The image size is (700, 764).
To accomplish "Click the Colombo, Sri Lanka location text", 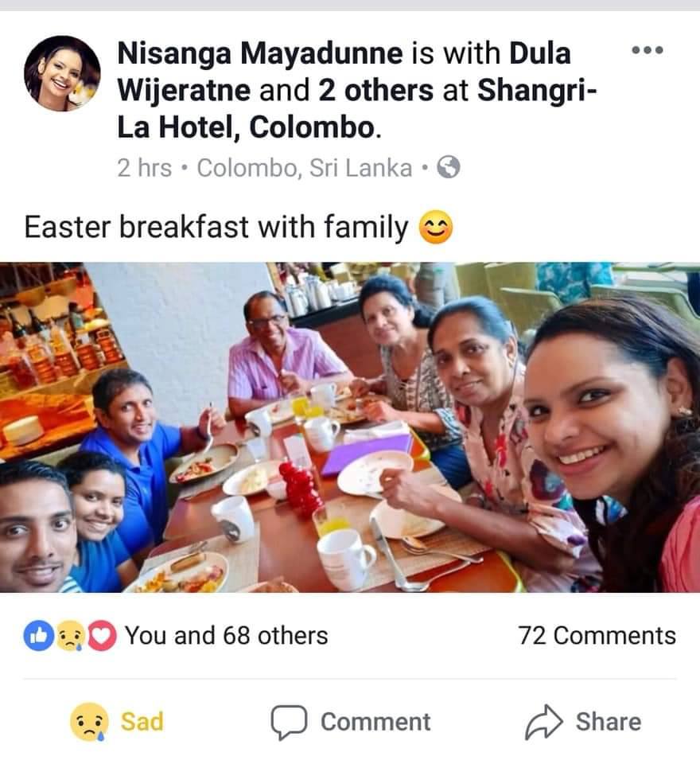I will [305, 168].
